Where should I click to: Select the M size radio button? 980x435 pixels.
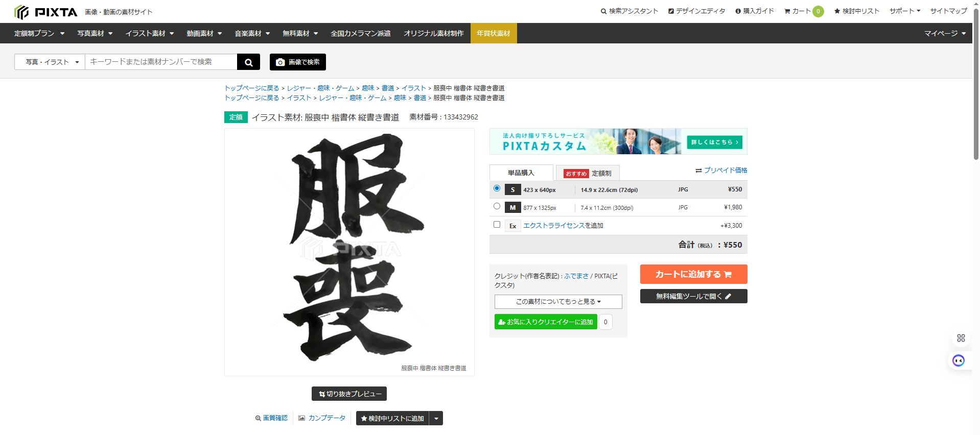[x=497, y=206]
